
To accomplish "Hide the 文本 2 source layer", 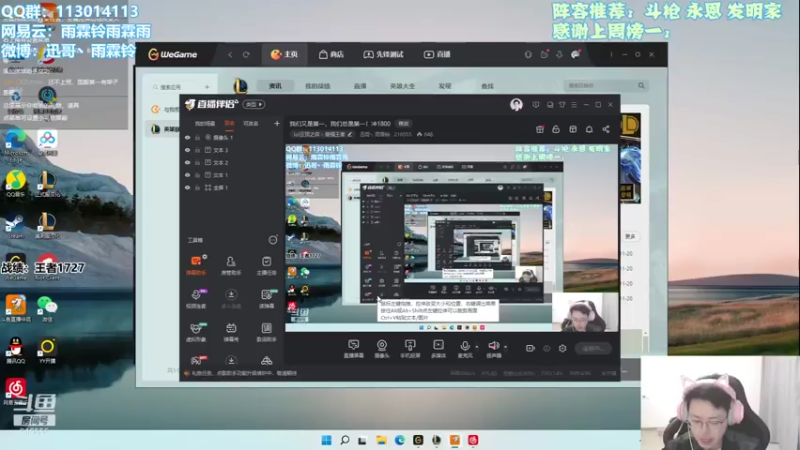I will [187, 162].
